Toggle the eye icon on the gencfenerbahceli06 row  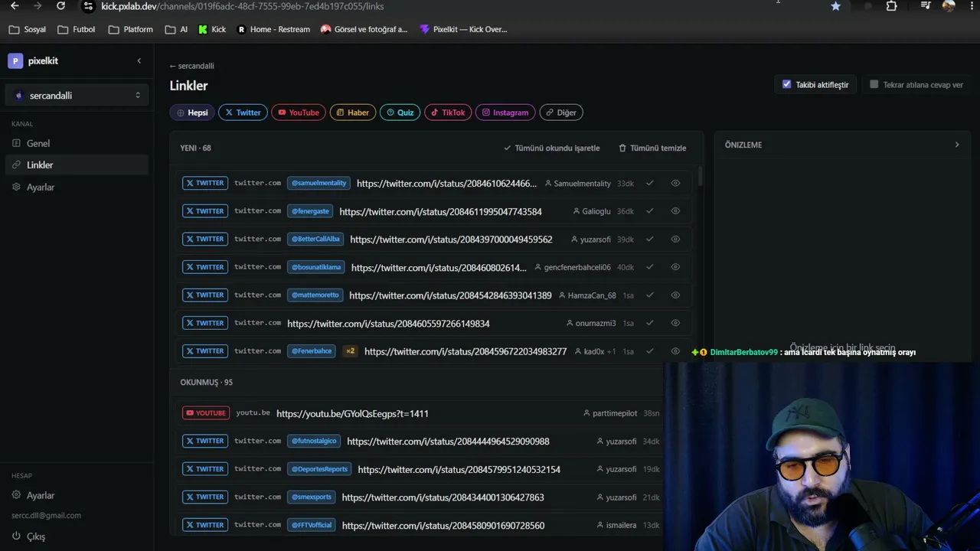675,267
